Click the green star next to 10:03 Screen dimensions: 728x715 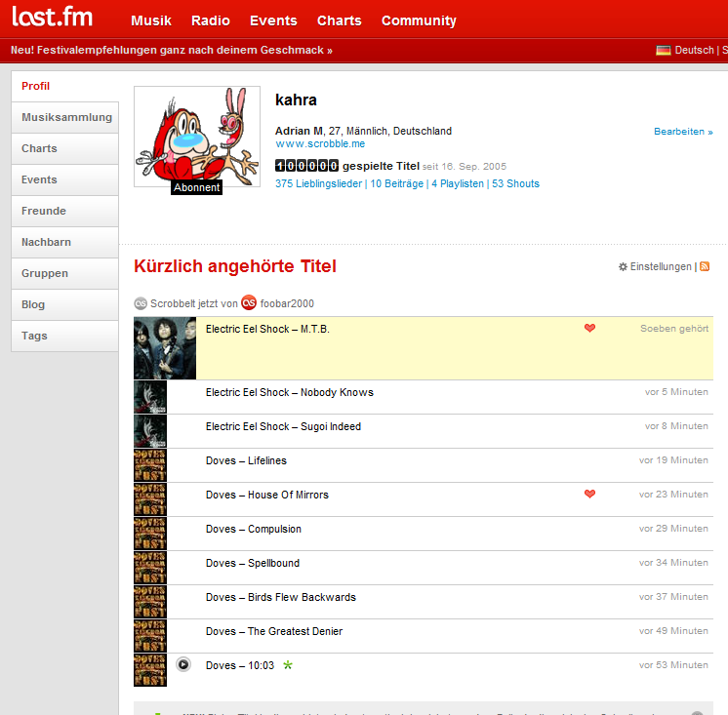(x=288, y=665)
